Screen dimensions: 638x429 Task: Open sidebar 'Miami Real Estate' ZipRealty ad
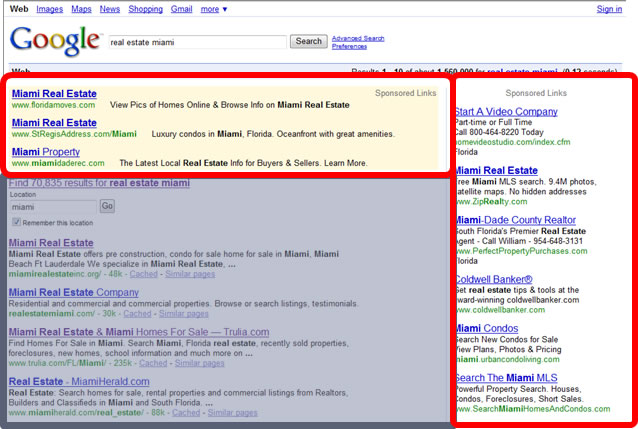[x=497, y=170]
